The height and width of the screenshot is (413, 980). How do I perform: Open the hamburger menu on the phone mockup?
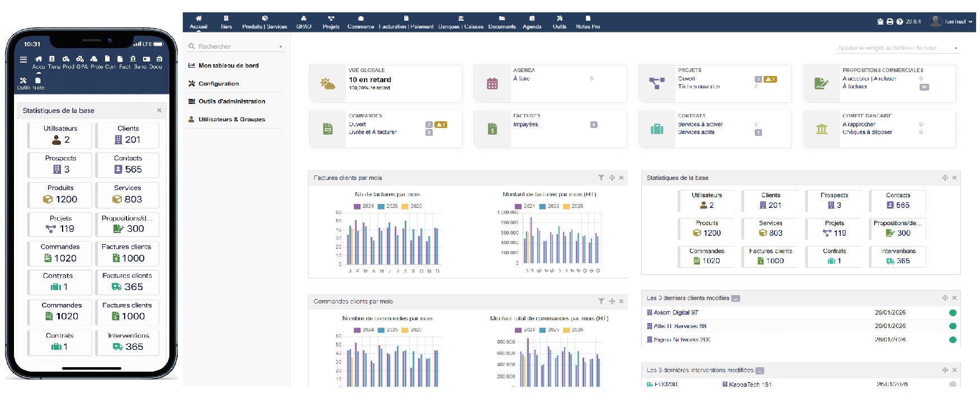point(23,59)
